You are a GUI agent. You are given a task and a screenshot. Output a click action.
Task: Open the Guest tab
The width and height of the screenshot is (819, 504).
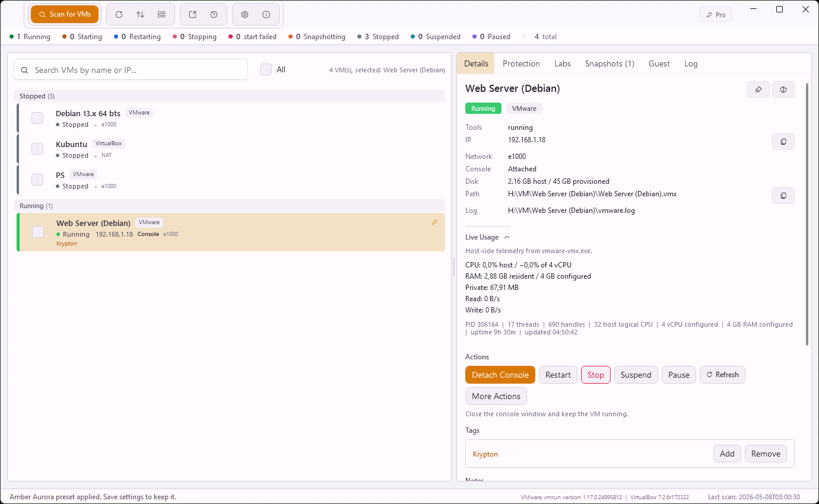pyautogui.click(x=659, y=63)
